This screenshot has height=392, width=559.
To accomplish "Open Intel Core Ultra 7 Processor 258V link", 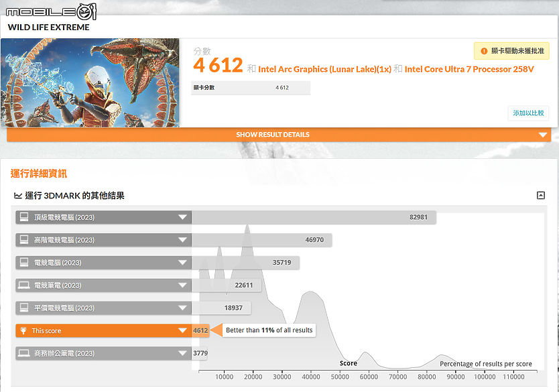I will click(469, 69).
